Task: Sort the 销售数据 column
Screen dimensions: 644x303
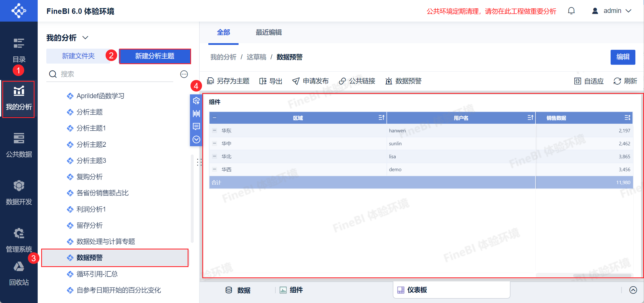Action: (628, 118)
